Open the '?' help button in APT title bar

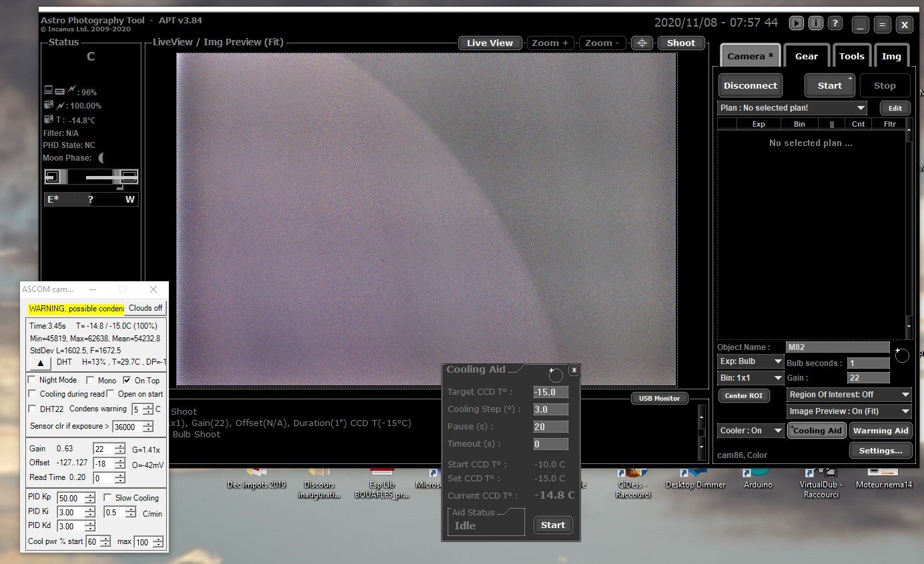[835, 23]
